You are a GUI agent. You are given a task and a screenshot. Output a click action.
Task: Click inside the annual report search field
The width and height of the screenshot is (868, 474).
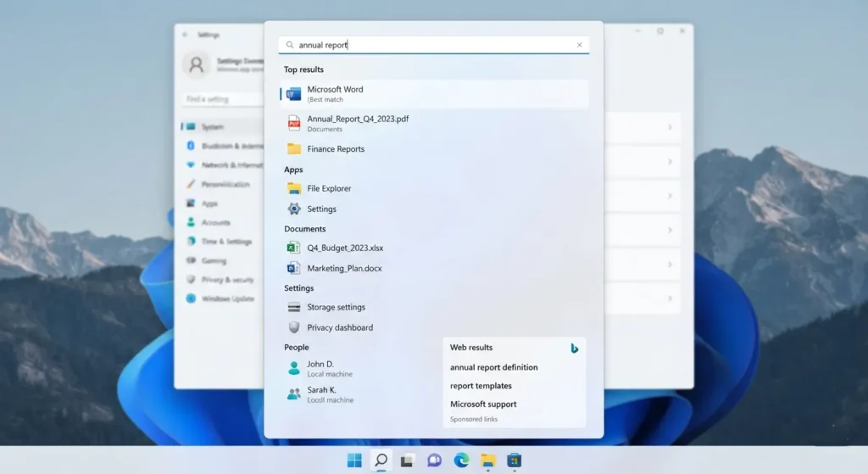434,45
